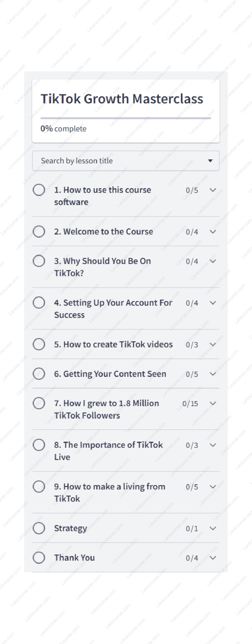Click the Strategy section title

[70, 528]
